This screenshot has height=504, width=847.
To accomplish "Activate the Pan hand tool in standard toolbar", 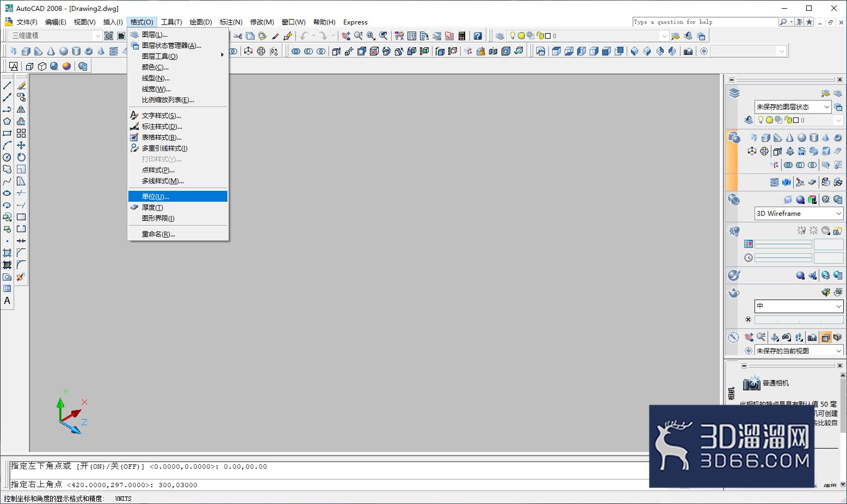I will pos(346,36).
